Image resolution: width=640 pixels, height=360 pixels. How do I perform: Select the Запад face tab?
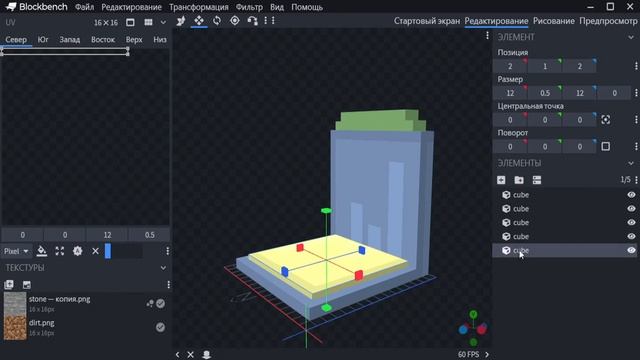coord(70,40)
